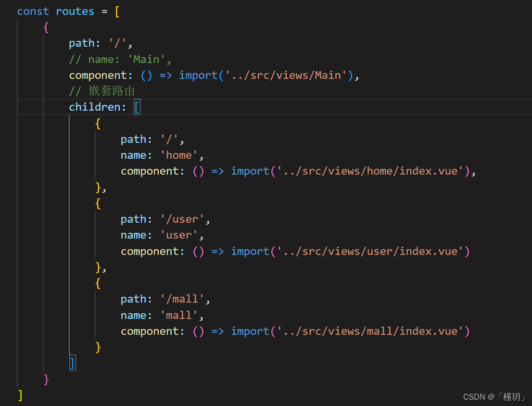
Task: Select the '../src/views/Main' import string
Action: tap(286, 76)
